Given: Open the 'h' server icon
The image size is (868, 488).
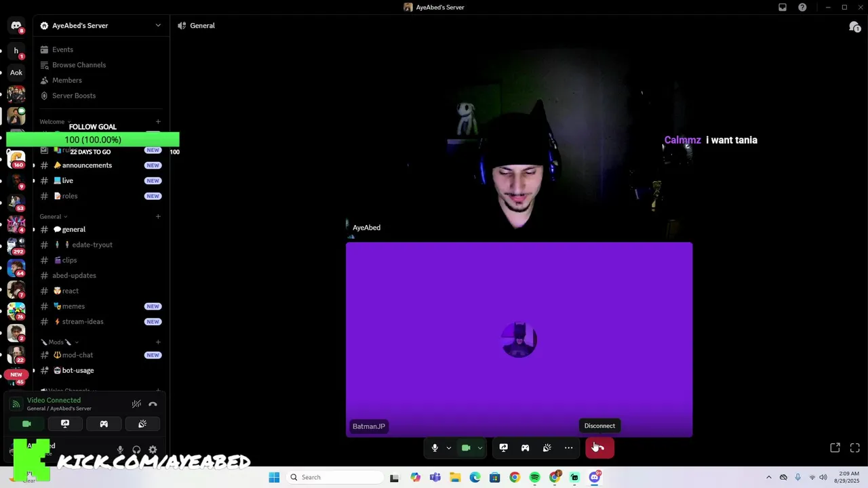Looking at the screenshot, I should point(16,51).
